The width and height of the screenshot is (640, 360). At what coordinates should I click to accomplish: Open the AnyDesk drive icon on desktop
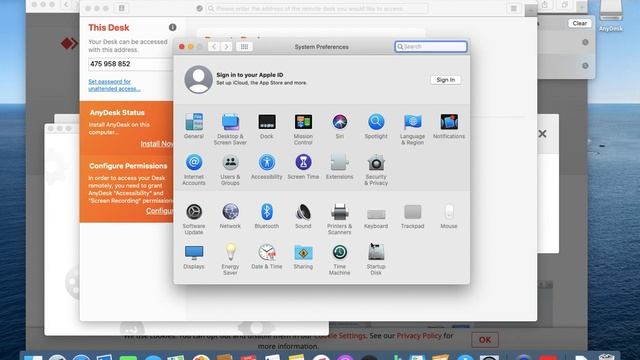click(611, 16)
